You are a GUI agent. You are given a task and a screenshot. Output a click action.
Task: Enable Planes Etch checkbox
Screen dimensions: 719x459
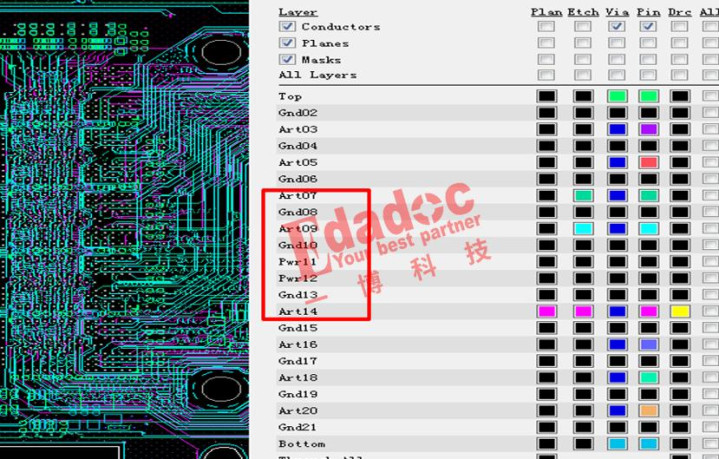point(582,43)
